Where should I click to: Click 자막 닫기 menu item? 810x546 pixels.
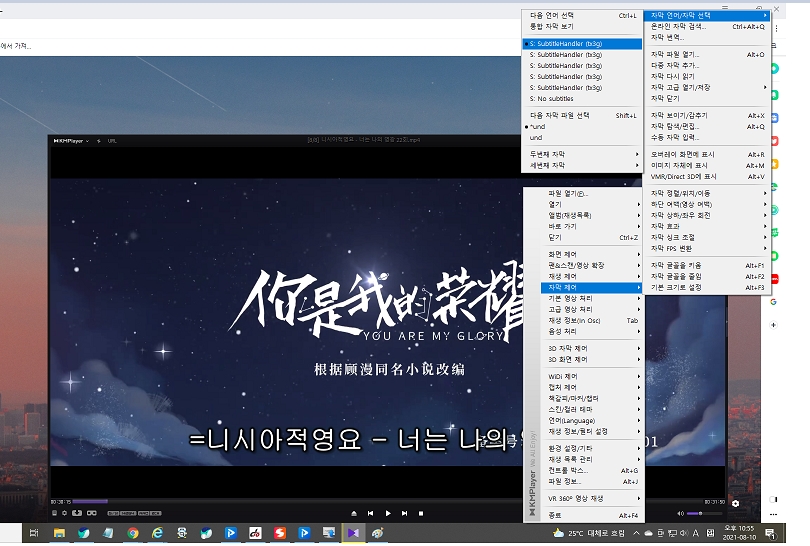tap(707, 99)
